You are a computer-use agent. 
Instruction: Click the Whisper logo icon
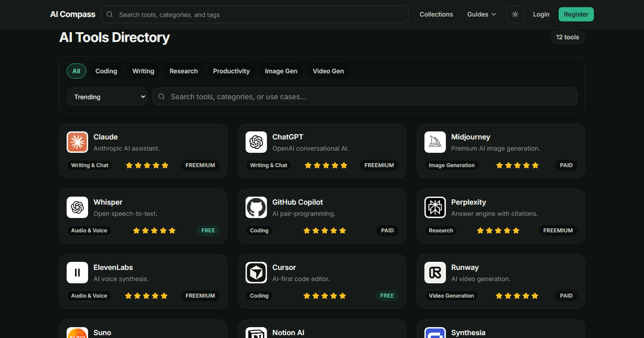coord(77,208)
